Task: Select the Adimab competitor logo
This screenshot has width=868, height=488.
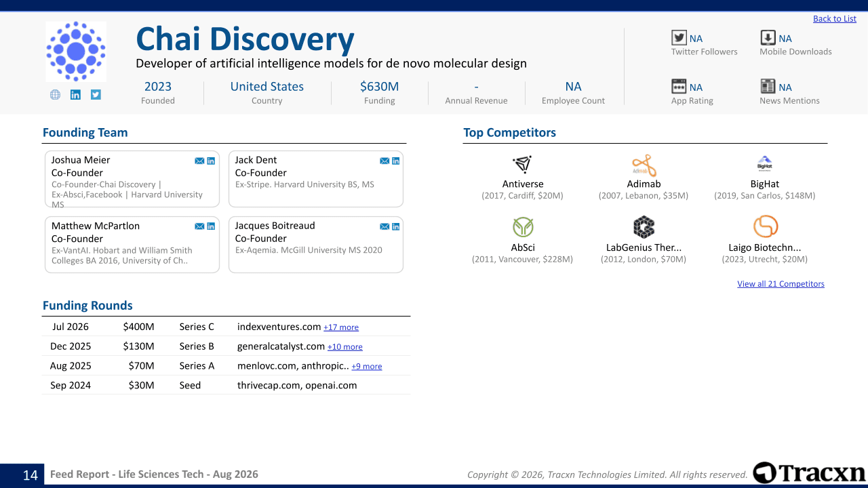Action: coord(644,165)
